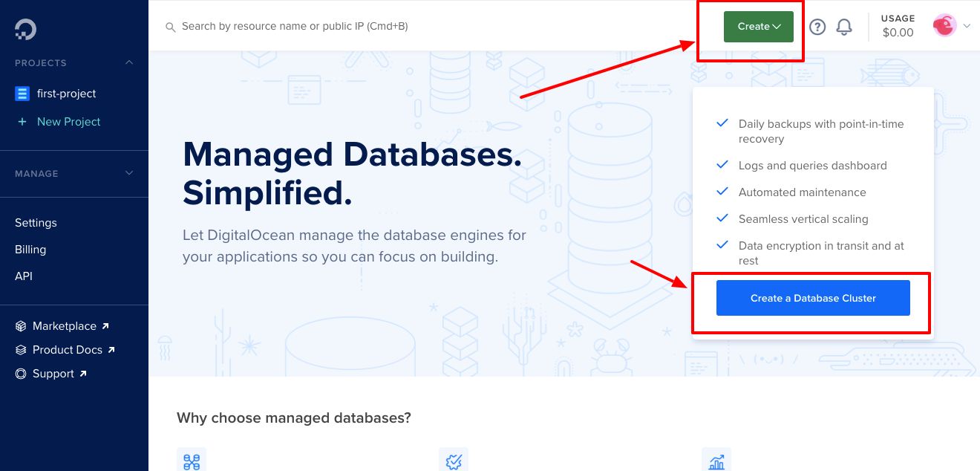This screenshot has width=980, height=471.
Task: Click 'Logs and queries dashboard' text
Action: pos(813,166)
